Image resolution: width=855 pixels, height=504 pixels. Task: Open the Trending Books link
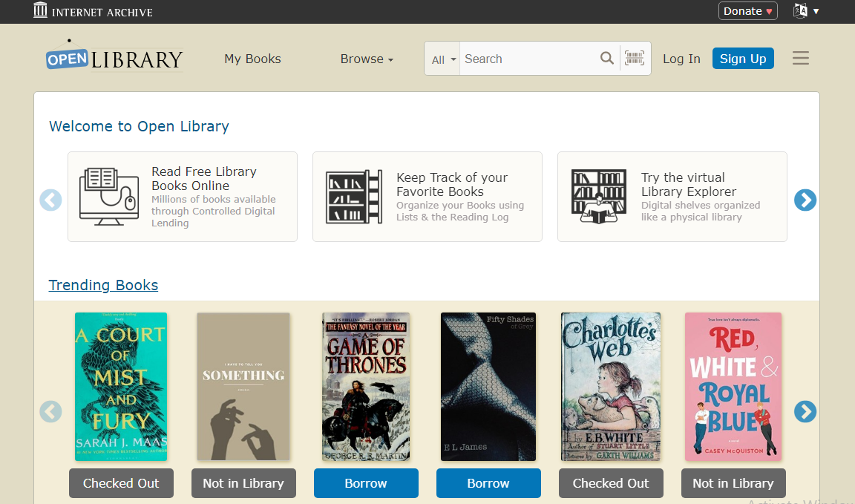[x=104, y=285]
